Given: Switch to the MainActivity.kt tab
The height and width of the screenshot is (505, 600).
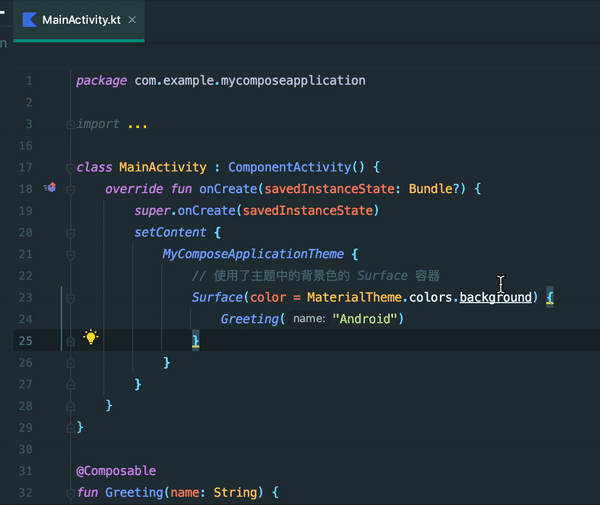Looking at the screenshot, I should pyautogui.click(x=79, y=20).
